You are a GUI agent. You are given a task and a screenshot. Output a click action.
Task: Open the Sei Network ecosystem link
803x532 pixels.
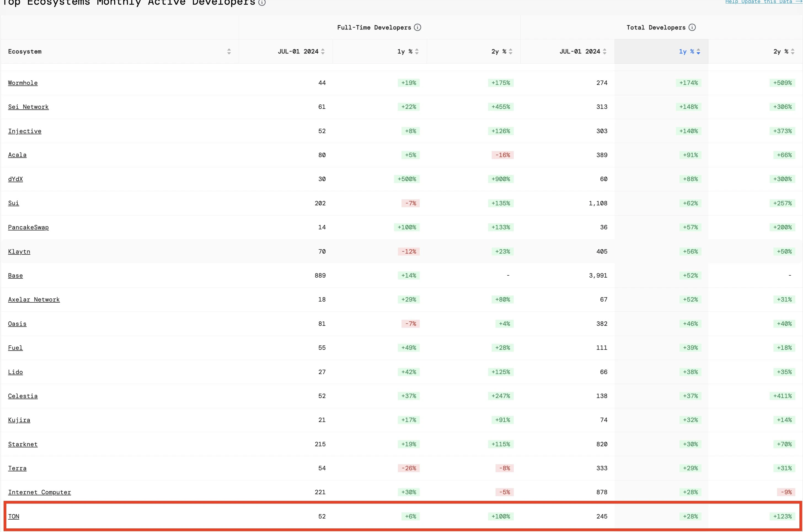pos(28,107)
